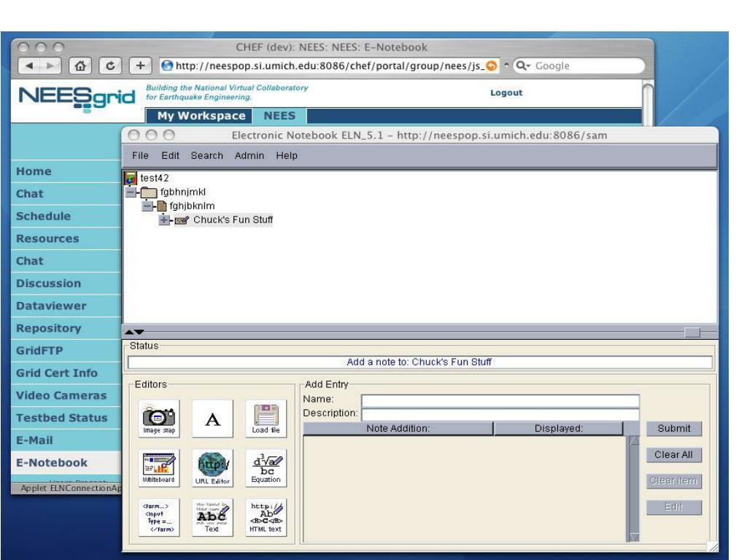Click the browser address bar URL
This screenshot has height=560, width=747.
(x=330, y=66)
